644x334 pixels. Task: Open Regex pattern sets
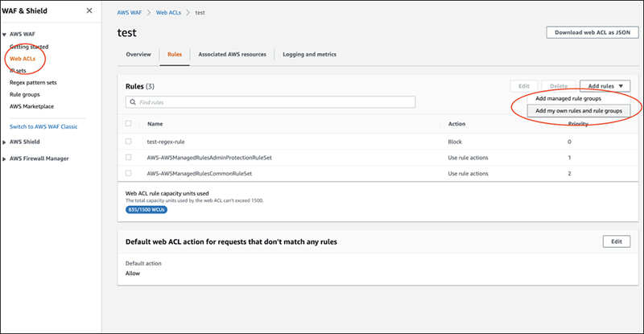(x=33, y=82)
